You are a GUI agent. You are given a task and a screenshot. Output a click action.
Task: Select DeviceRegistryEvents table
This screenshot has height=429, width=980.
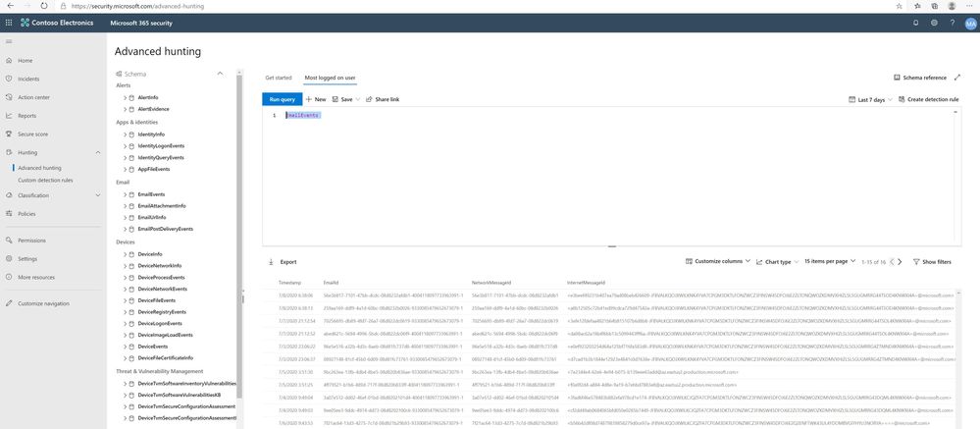pos(162,311)
